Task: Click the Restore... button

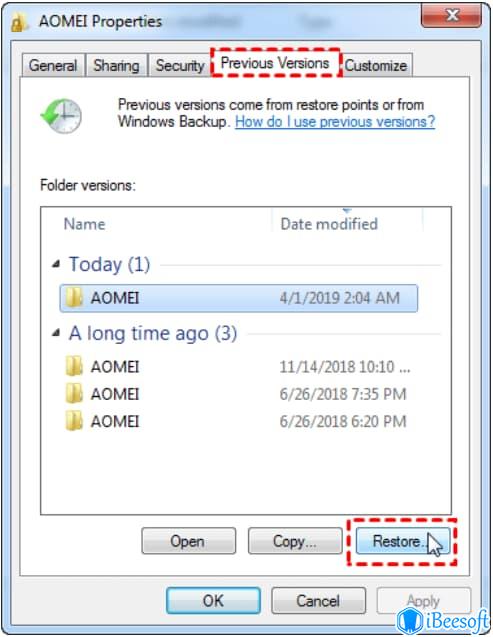Action: (403, 541)
